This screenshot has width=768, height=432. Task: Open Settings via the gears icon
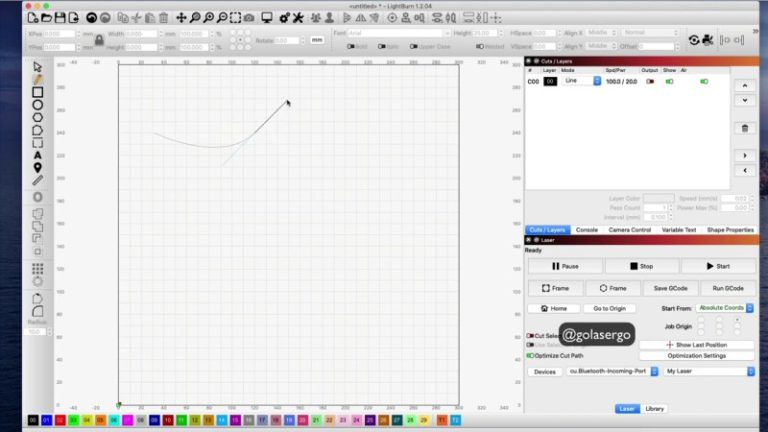coord(284,18)
